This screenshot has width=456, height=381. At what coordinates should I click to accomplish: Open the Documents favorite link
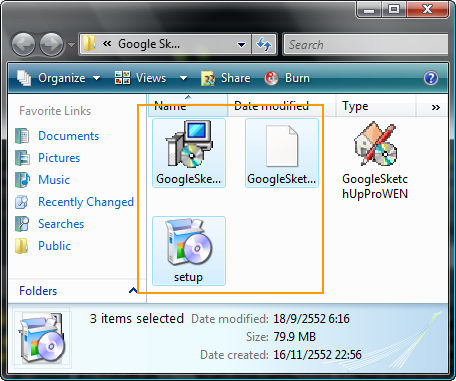pyautogui.click(x=69, y=136)
